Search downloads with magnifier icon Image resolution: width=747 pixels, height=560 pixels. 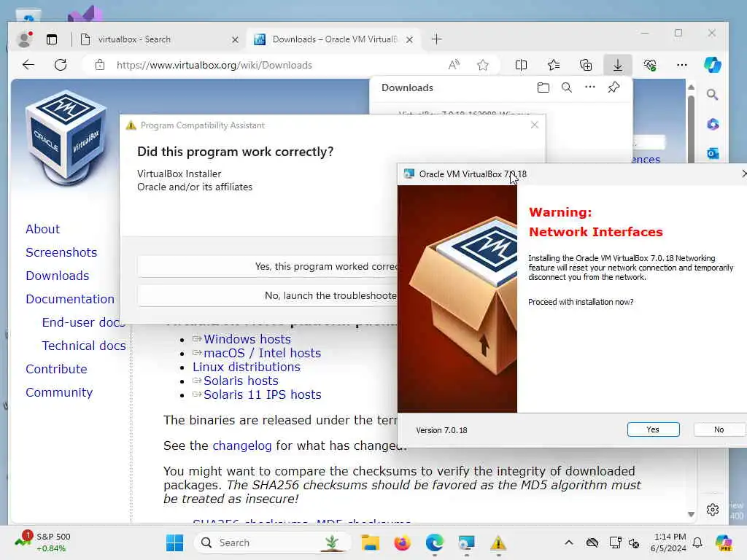point(566,87)
